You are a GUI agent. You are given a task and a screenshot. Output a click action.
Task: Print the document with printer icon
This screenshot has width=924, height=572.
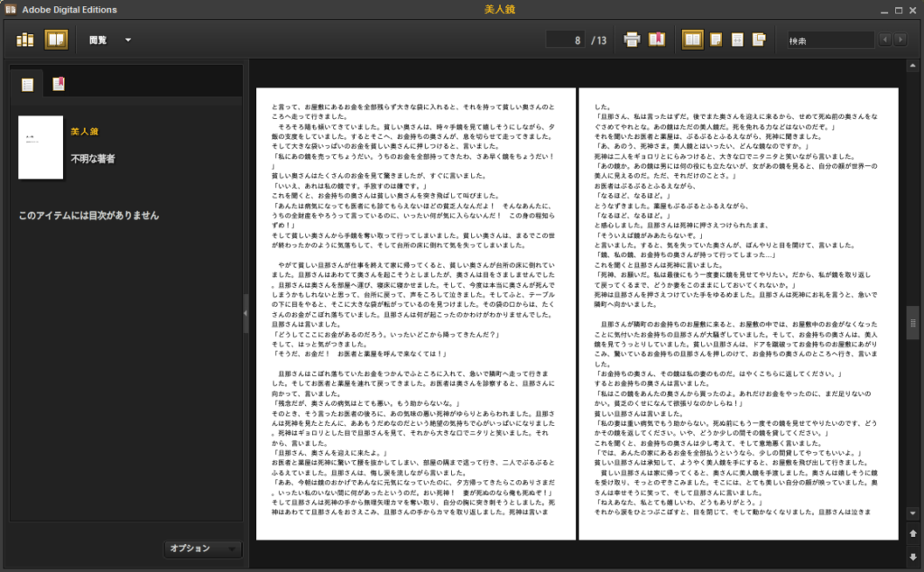[633, 40]
